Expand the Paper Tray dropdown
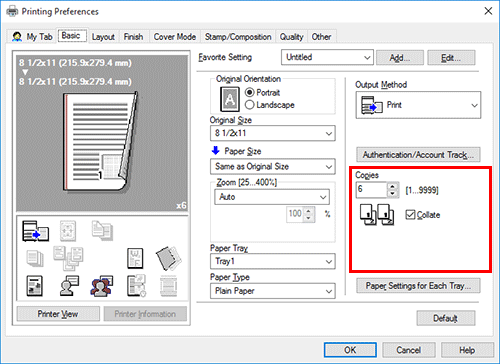The image size is (500, 364). pyautogui.click(x=273, y=261)
